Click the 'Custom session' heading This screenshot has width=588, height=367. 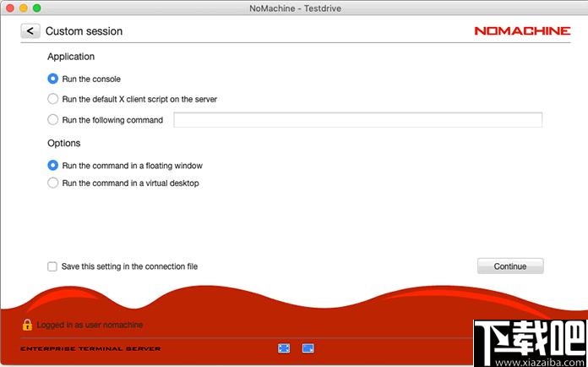click(84, 31)
